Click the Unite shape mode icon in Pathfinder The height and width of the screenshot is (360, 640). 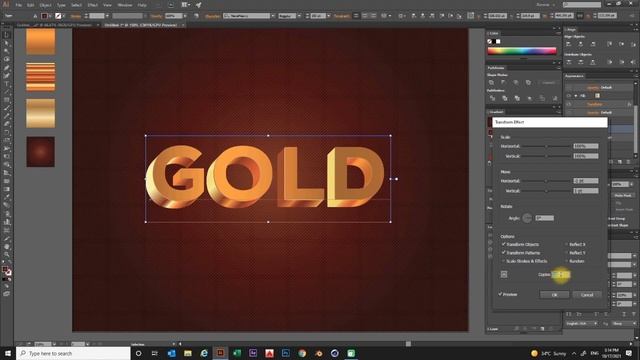coord(491,83)
